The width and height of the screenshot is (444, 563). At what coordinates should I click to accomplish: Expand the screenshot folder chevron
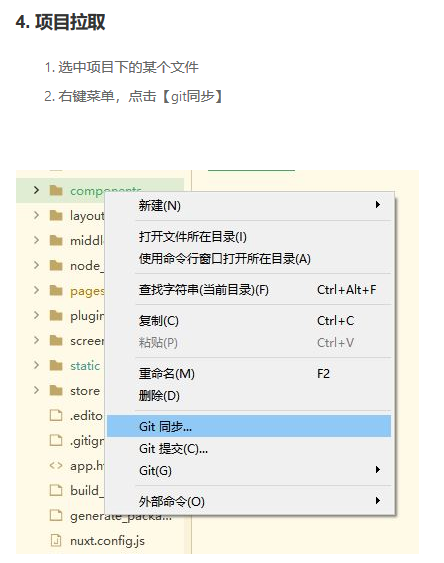pos(36,340)
